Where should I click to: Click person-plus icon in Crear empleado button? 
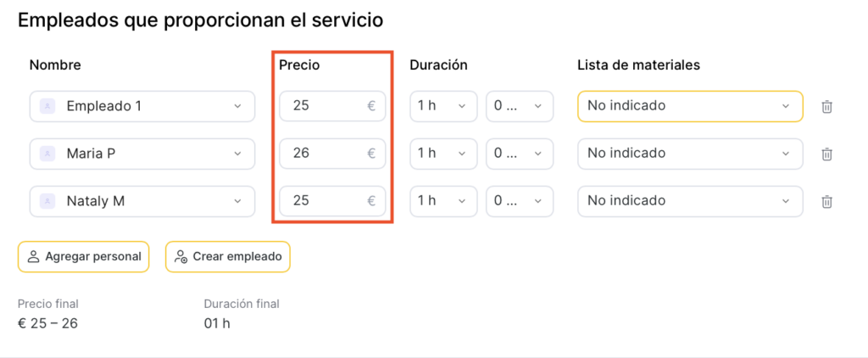(181, 256)
